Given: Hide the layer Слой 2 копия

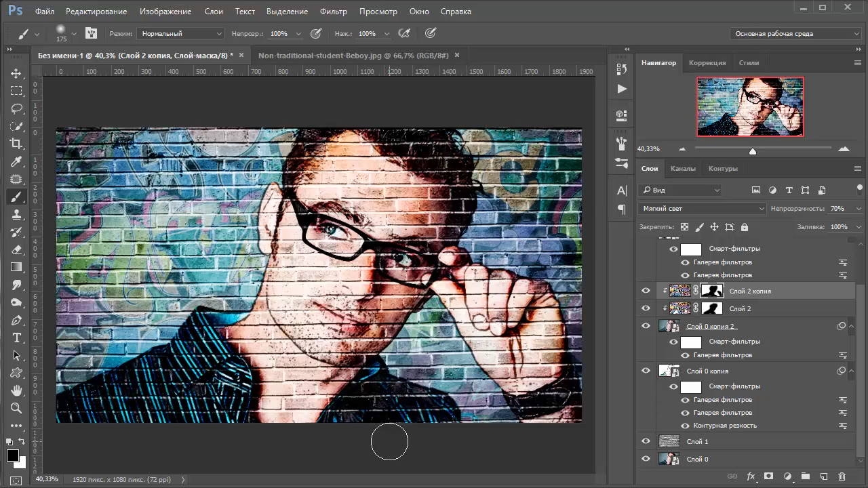Looking at the screenshot, I should tap(646, 291).
